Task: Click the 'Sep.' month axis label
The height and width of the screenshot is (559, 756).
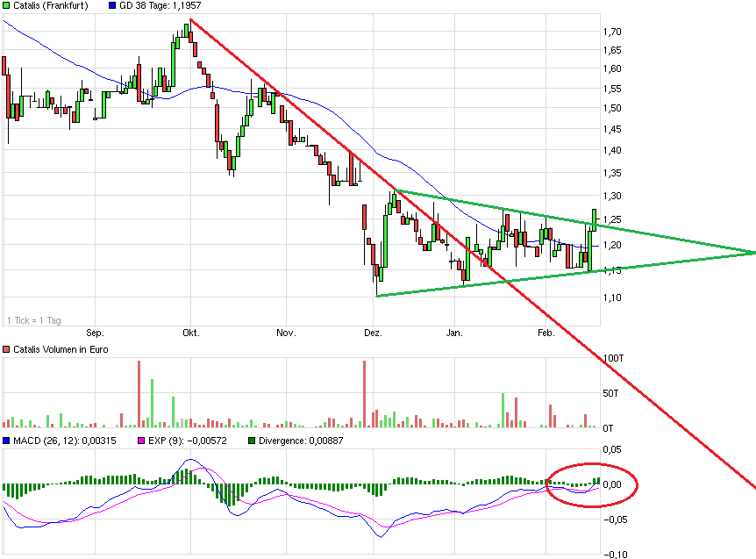Action: (95, 333)
